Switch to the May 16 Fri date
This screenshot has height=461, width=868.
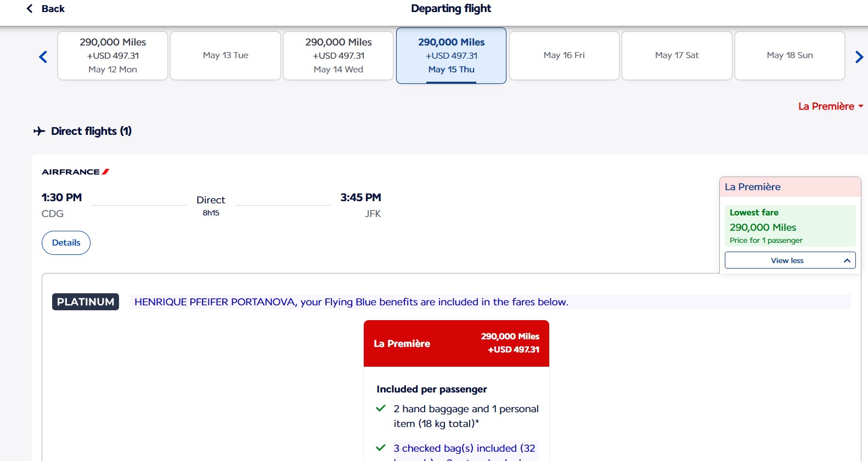pyautogui.click(x=564, y=56)
